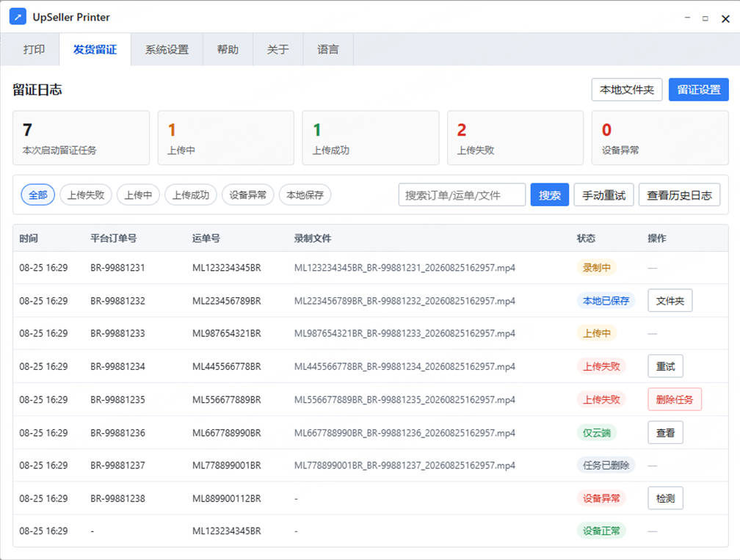Click the 本次启动留证任务 summary card
This screenshot has height=560, width=740.
(81, 138)
